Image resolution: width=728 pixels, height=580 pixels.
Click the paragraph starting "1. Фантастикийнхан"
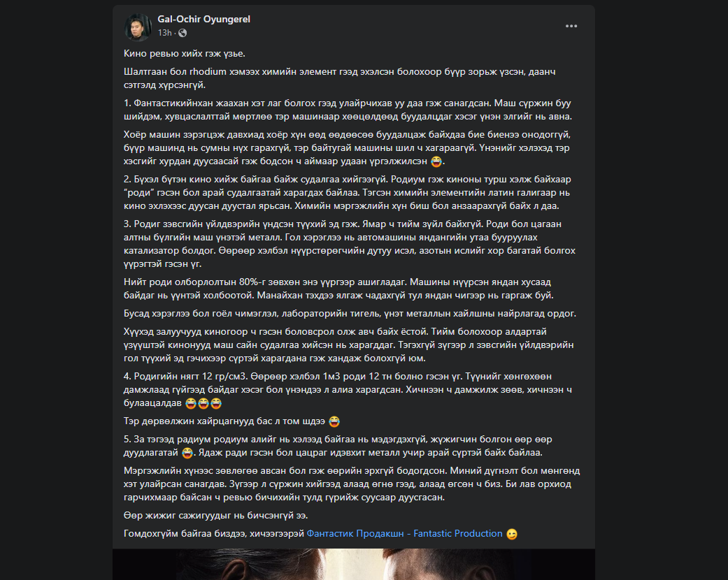(348, 110)
